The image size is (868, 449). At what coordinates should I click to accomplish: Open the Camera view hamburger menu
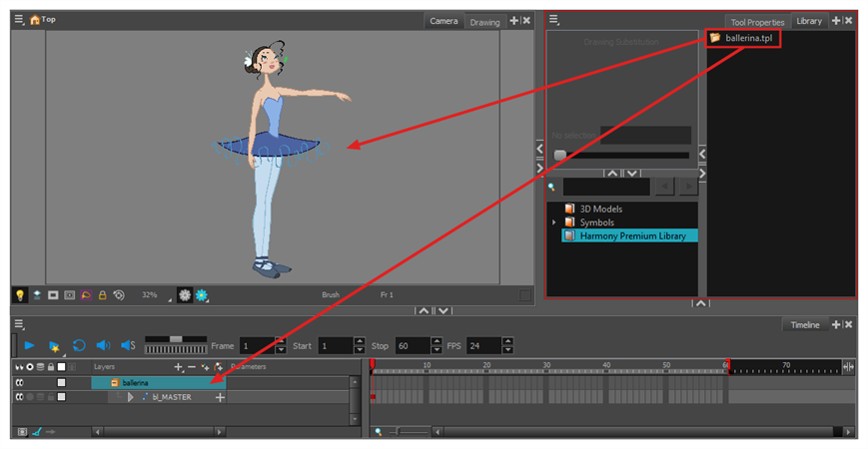[x=19, y=19]
